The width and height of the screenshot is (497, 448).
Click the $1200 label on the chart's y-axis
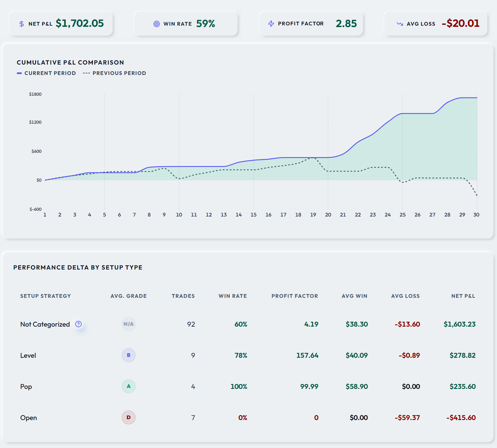click(x=35, y=122)
